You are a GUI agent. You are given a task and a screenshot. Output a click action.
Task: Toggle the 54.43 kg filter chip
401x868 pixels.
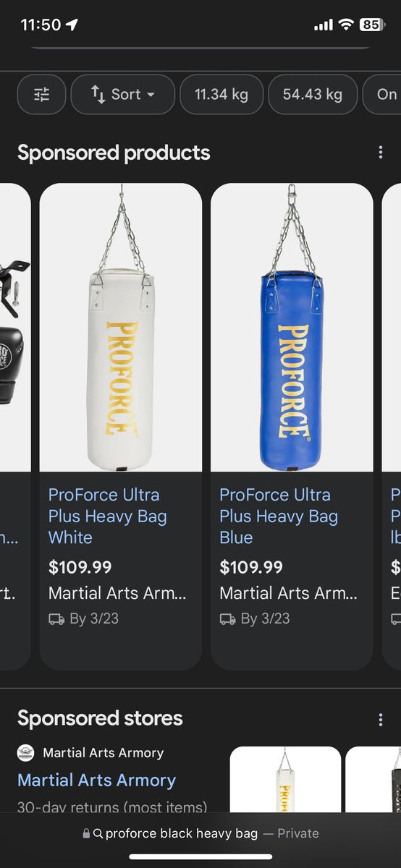(x=313, y=94)
